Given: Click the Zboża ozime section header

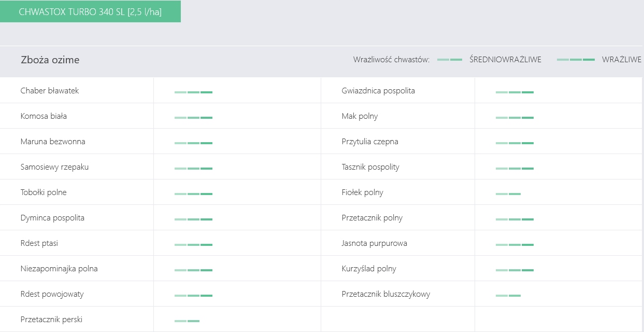Looking at the screenshot, I should [50, 60].
